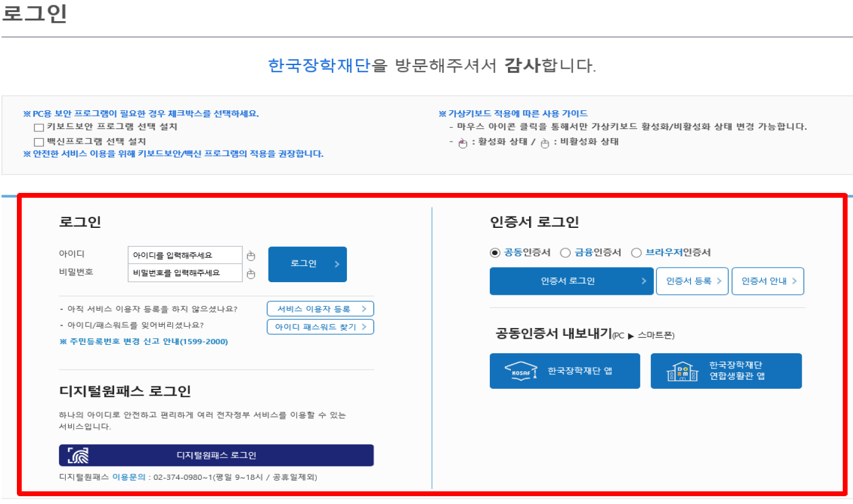Click the dormitory building icon for 연합생활관 앱
The height and width of the screenshot is (504, 853).
pyautogui.click(x=681, y=371)
